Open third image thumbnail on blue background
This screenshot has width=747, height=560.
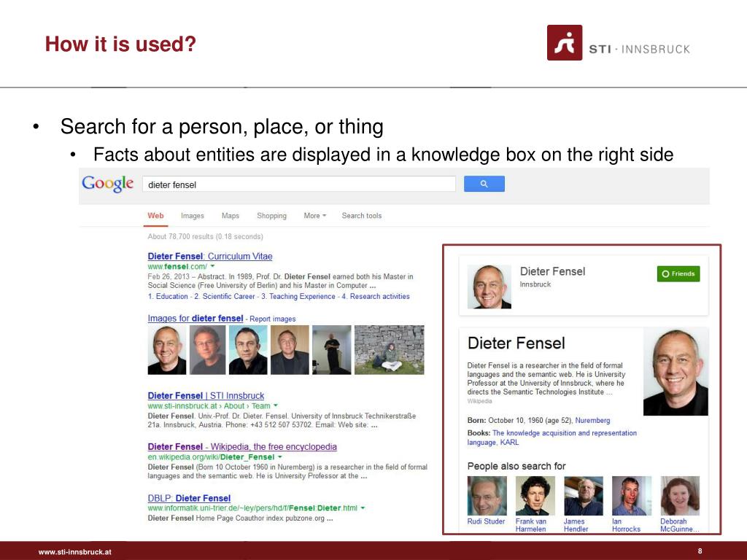248,350
